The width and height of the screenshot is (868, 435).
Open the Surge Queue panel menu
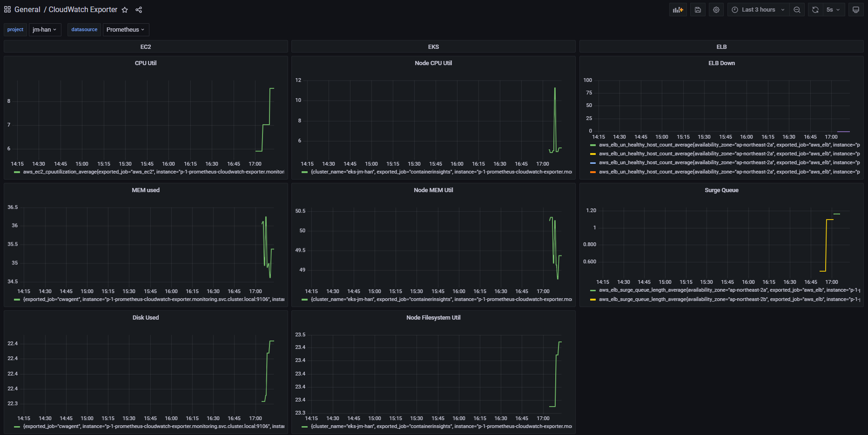click(x=721, y=190)
